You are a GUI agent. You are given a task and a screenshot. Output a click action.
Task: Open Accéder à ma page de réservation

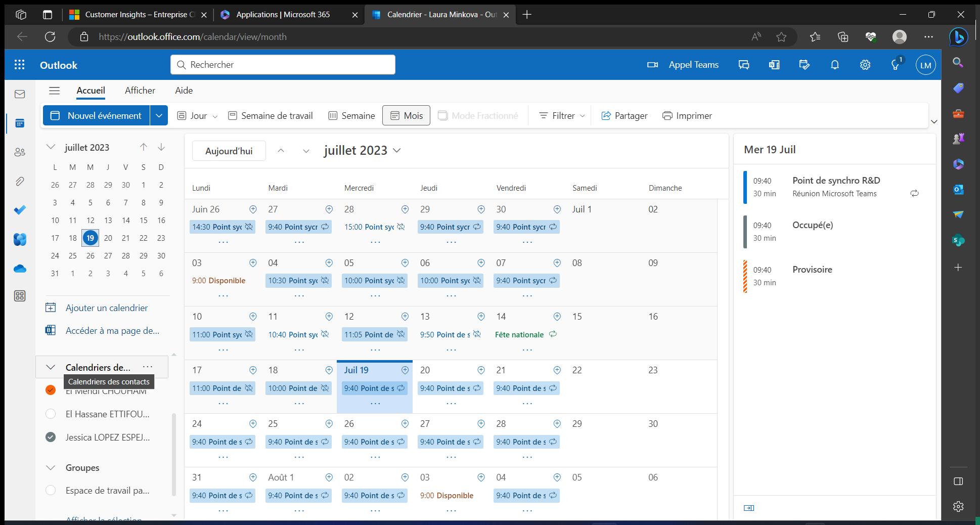point(103,330)
